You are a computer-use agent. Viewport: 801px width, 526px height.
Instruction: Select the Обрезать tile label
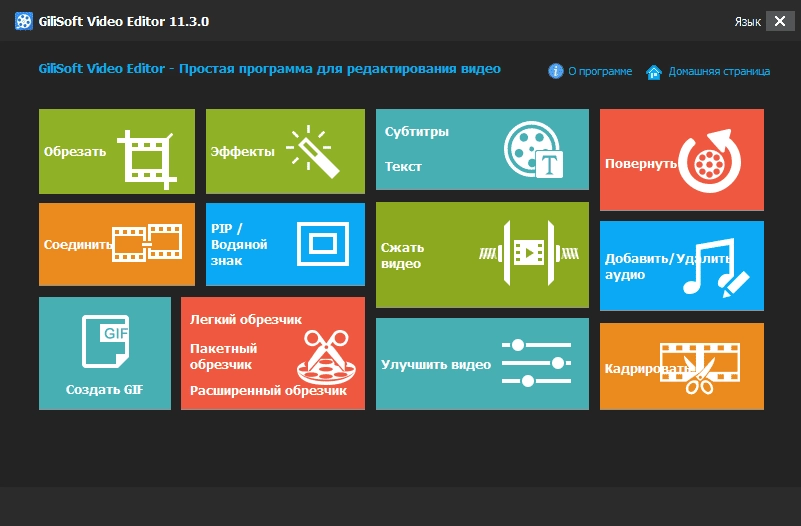pos(75,152)
